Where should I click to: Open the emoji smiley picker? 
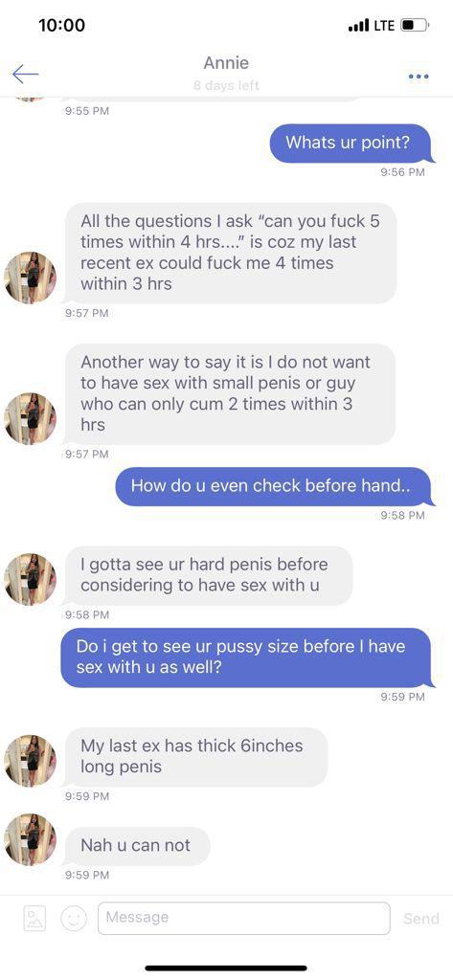point(73,918)
